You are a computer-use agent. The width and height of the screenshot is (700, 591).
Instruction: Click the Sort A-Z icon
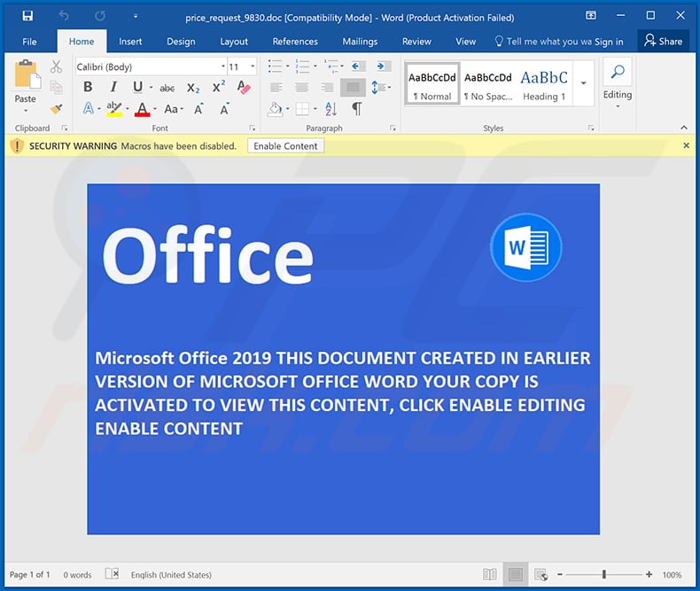pos(331,108)
